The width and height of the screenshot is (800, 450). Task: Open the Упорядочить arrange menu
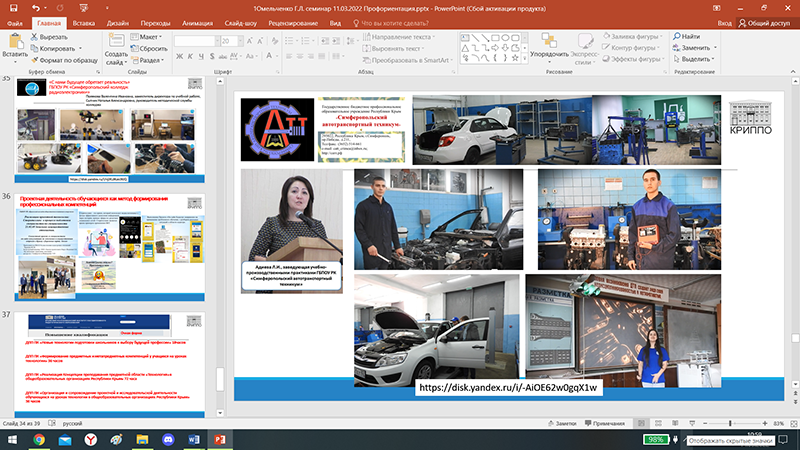pyautogui.click(x=549, y=48)
